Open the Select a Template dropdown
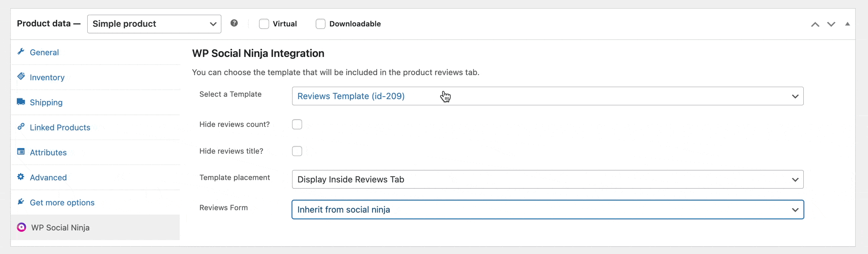Screen dimensions: 868x254 click(548, 96)
